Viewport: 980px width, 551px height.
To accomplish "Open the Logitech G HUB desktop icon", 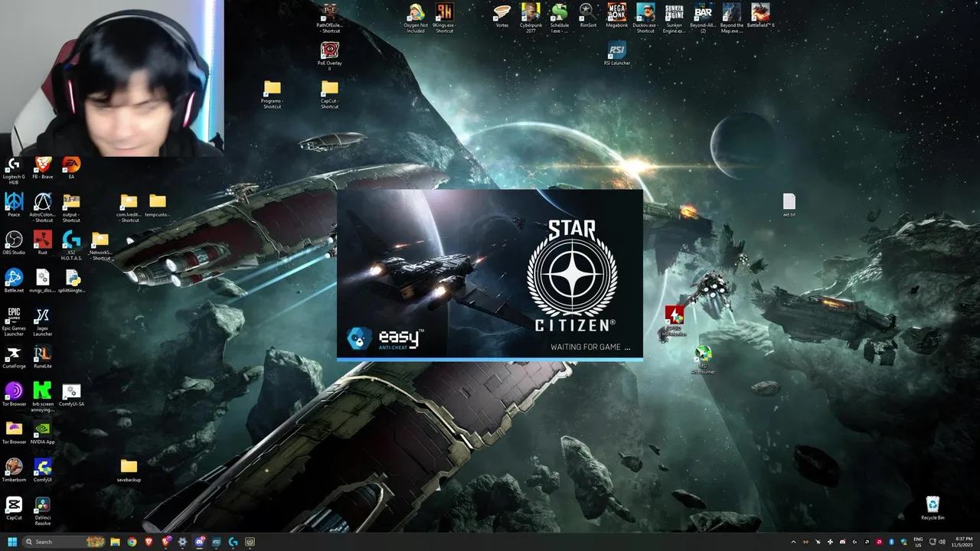I will tap(13, 169).
